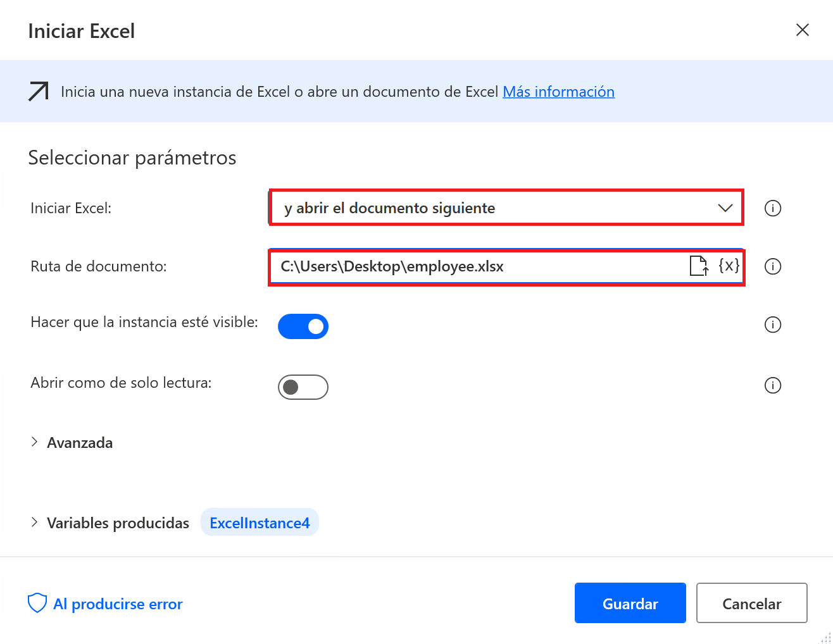Click the info icon for read-only option
The height and width of the screenshot is (644, 833).
click(x=773, y=385)
